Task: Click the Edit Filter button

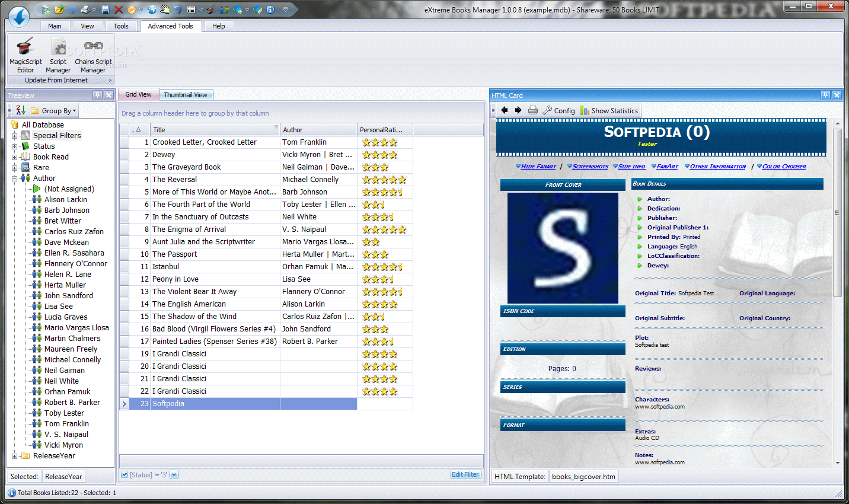Action: 465,474
